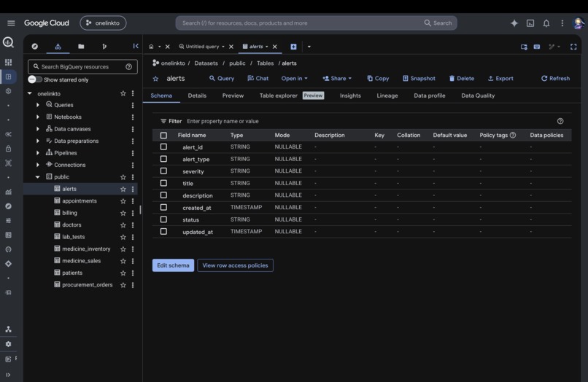Image resolution: width=588 pixels, height=382 pixels.
Task: Expand left sidebar with the bottom chevron icon
Action: coord(8,375)
